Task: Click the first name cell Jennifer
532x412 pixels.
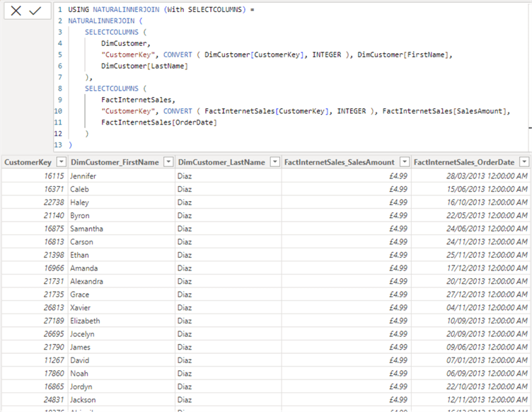Action: tap(122, 176)
